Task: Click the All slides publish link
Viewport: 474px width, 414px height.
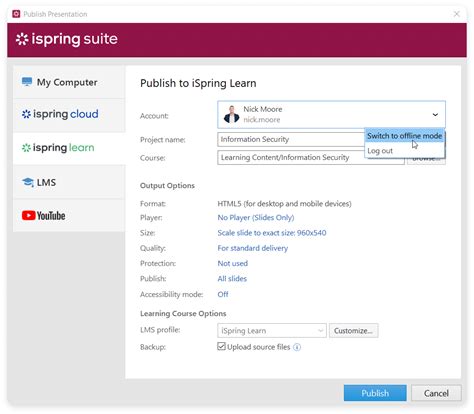Action: click(232, 279)
